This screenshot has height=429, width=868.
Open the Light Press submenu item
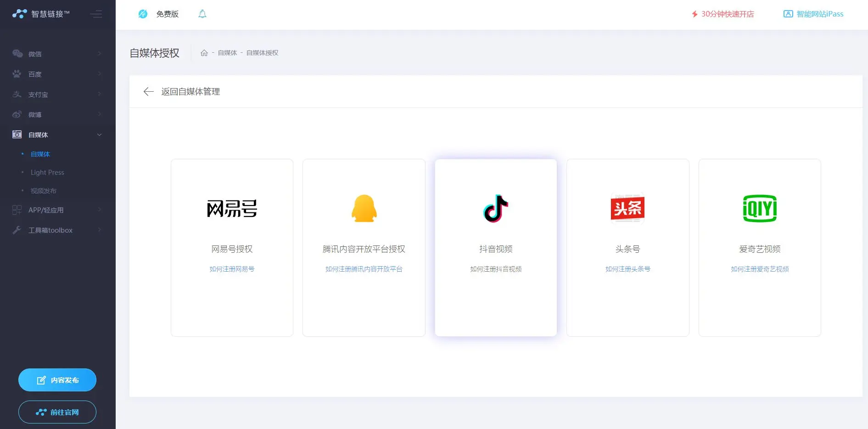coord(47,173)
